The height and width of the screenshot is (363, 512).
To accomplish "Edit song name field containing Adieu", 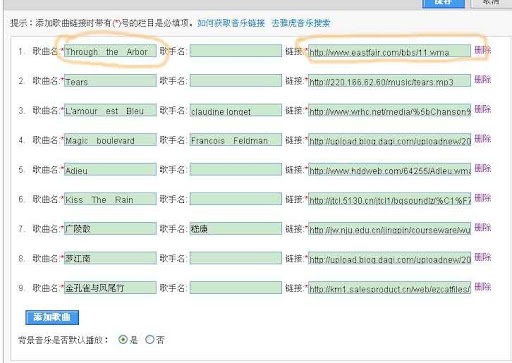I will point(110,169).
